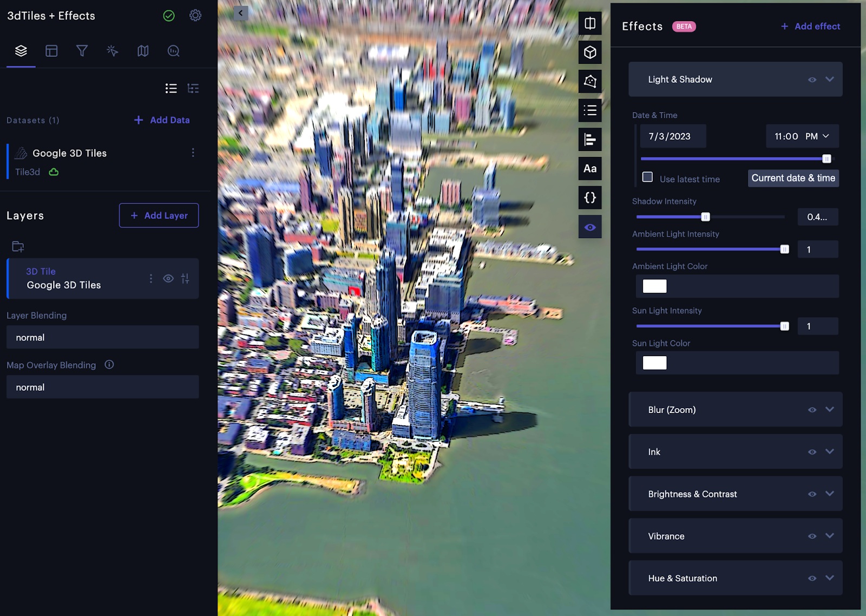Enable Use latest time checkbox
866x616 pixels.
click(647, 177)
